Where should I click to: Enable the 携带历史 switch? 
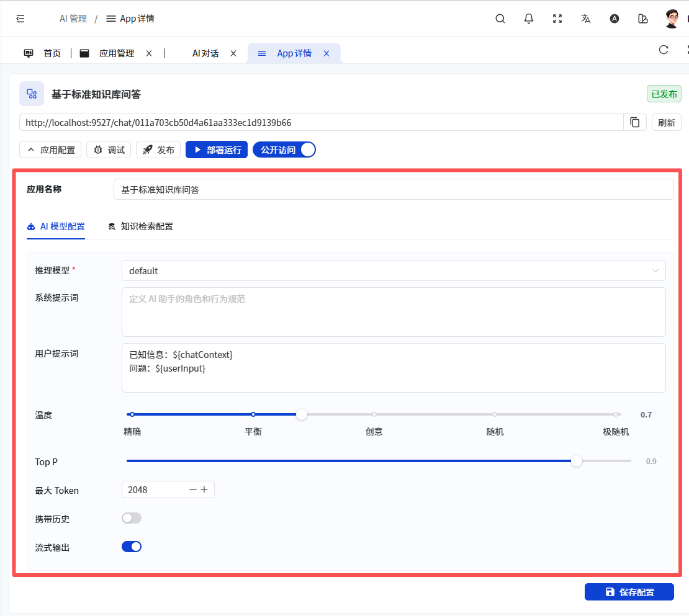tap(132, 518)
